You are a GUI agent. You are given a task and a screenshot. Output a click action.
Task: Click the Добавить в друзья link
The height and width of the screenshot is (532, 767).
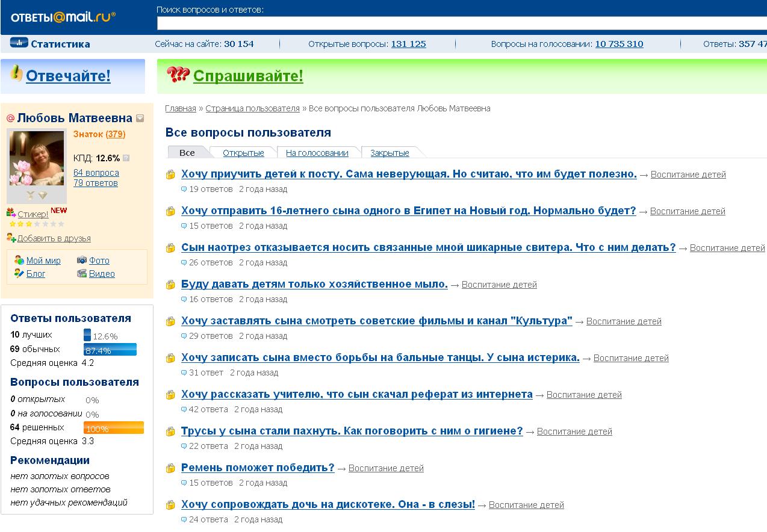[54, 238]
